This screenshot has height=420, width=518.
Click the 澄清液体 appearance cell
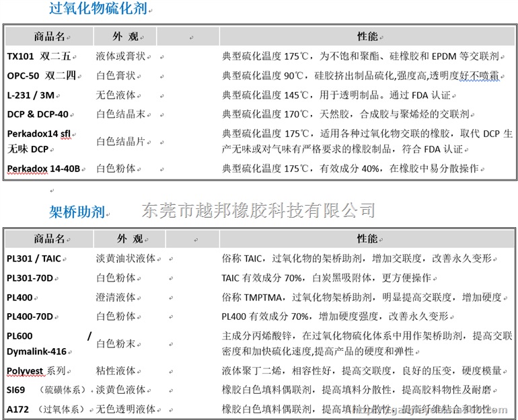point(116,298)
